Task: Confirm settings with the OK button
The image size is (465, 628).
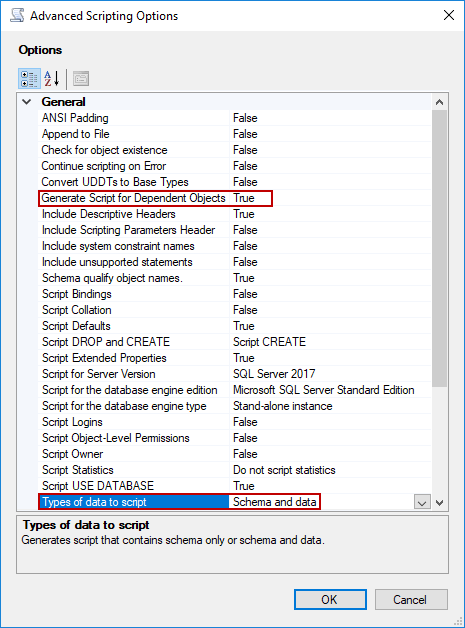Action: [330, 600]
